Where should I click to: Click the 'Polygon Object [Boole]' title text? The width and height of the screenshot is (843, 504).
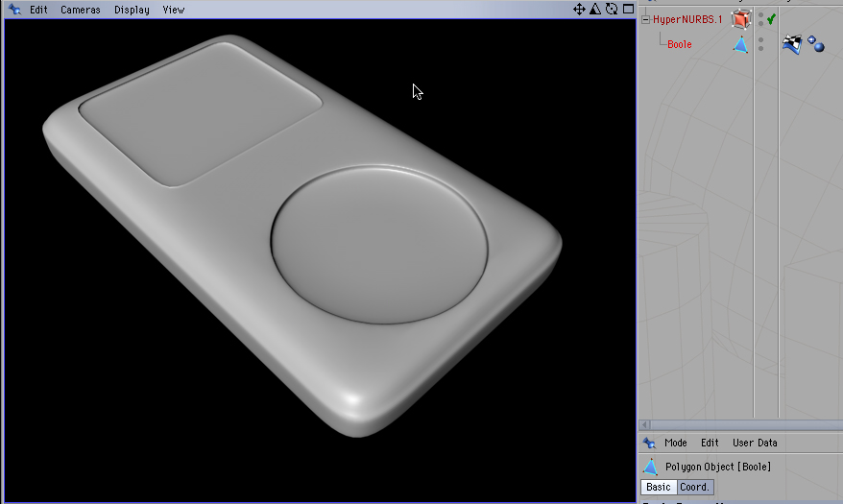pos(718,467)
